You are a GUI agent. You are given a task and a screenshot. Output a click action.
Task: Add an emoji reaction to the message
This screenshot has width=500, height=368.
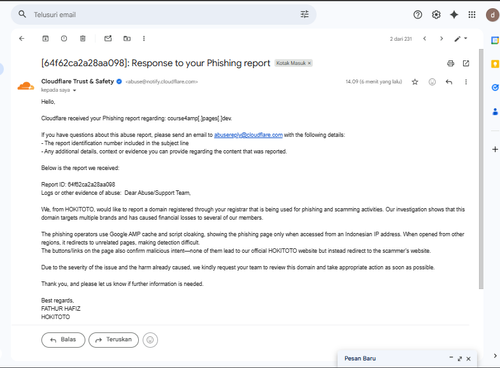coord(432,82)
